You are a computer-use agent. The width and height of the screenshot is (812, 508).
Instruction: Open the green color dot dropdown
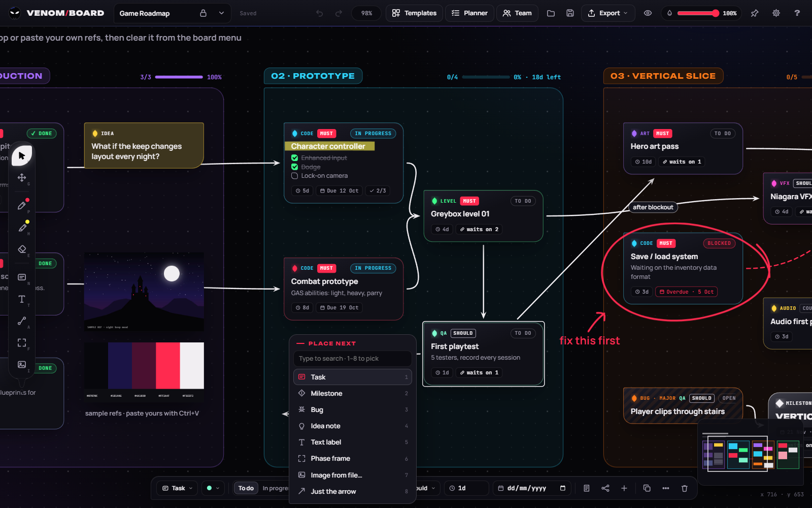coord(213,488)
